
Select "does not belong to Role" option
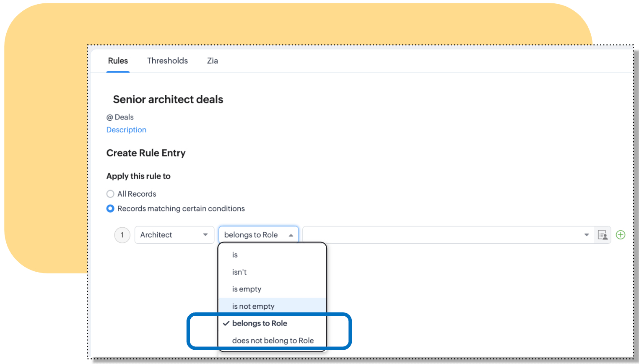pyautogui.click(x=273, y=341)
